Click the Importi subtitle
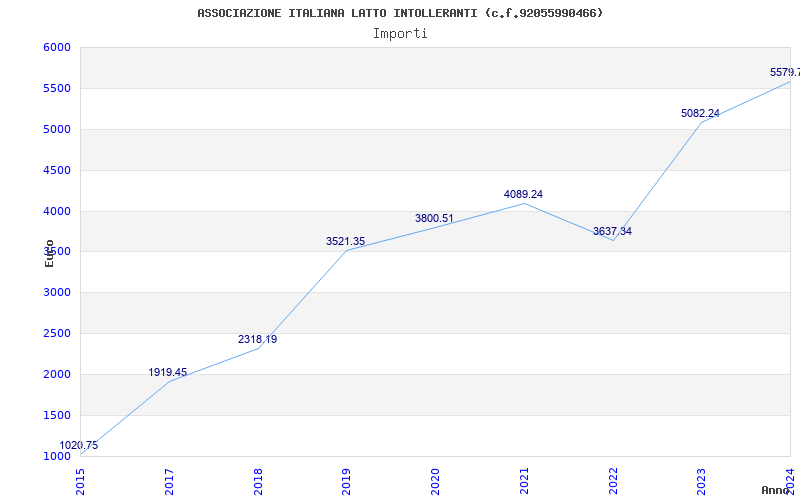Image resolution: width=800 pixels, height=500 pixels. 400,34
